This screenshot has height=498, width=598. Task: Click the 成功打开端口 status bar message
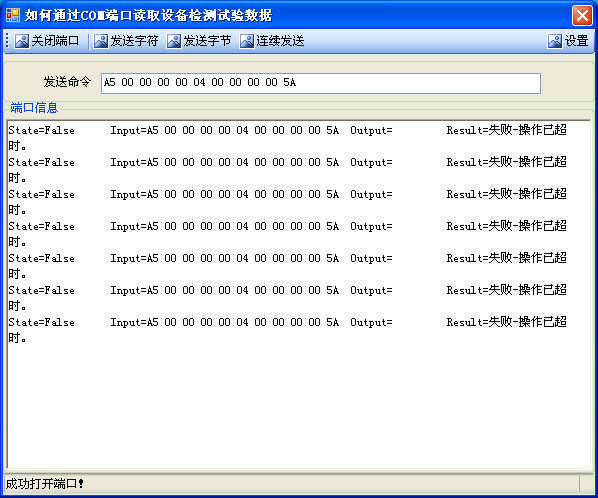coord(45,484)
